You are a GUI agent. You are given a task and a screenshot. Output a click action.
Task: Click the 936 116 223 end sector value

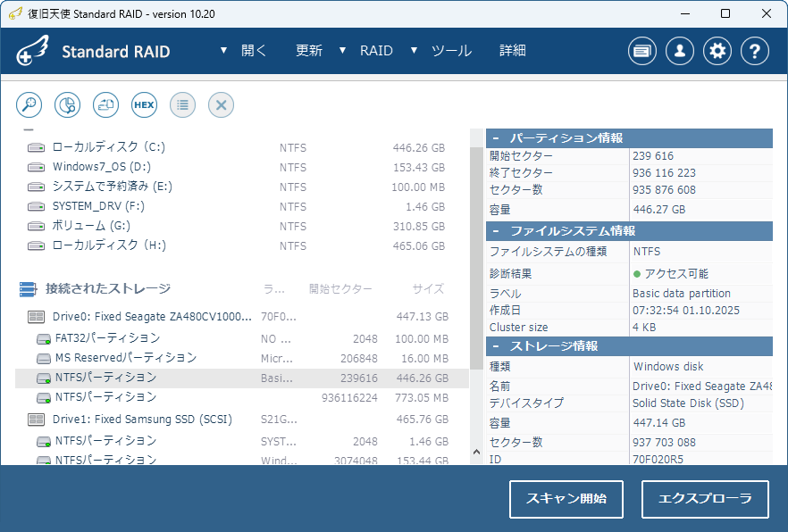(664, 172)
